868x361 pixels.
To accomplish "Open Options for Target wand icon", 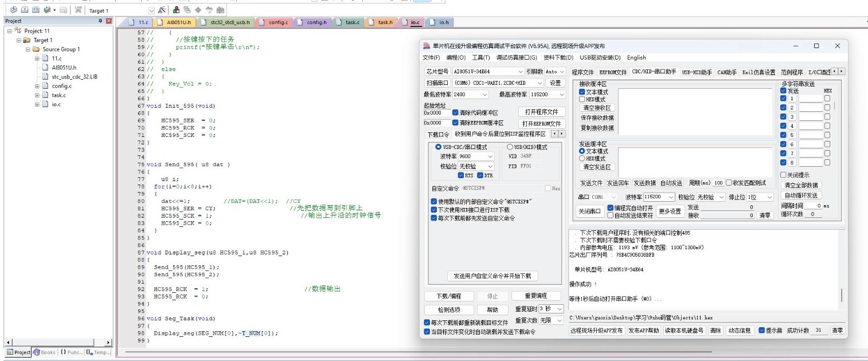I will (x=162, y=10).
